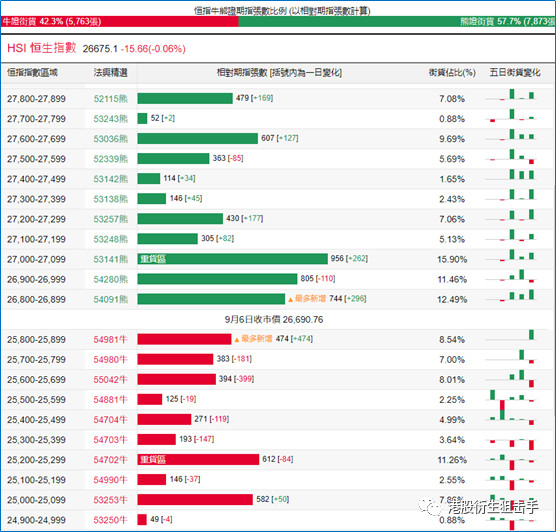Open warrant code 53141熊 link
Viewport: 556px width, 532px height.
tap(110, 260)
